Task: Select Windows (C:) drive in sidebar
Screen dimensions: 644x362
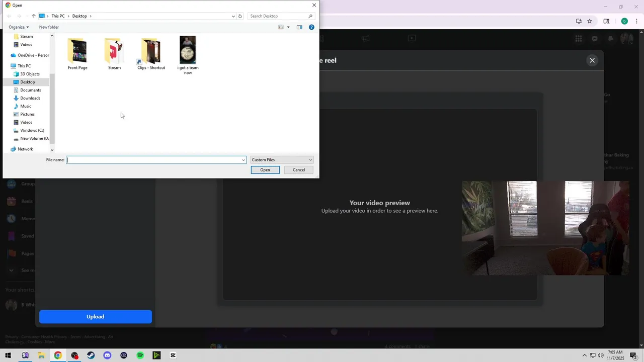Action: tap(32, 130)
